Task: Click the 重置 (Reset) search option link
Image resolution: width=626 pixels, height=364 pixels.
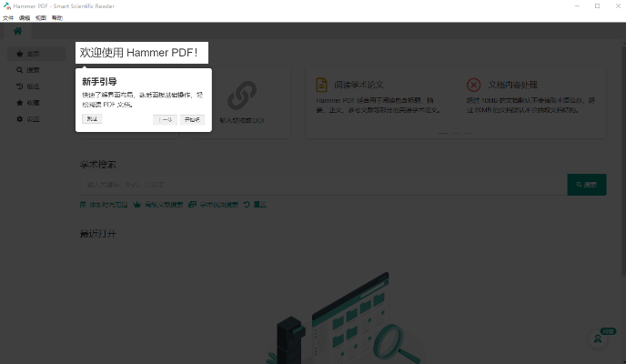Action: 256,205
